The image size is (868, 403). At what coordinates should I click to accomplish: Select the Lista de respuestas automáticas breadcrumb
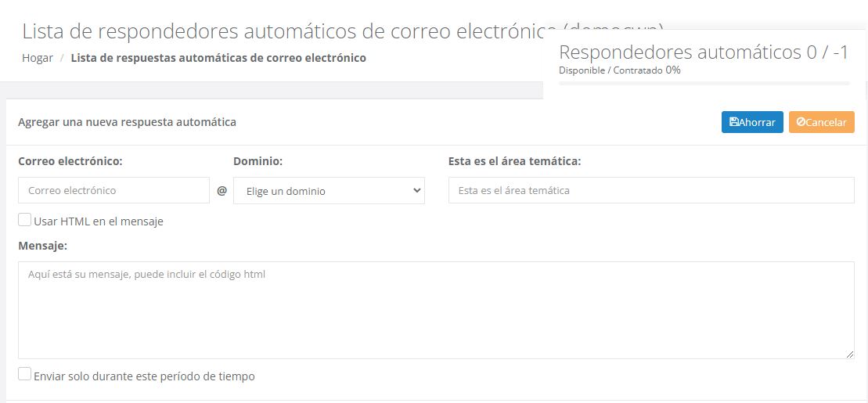point(218,58)
